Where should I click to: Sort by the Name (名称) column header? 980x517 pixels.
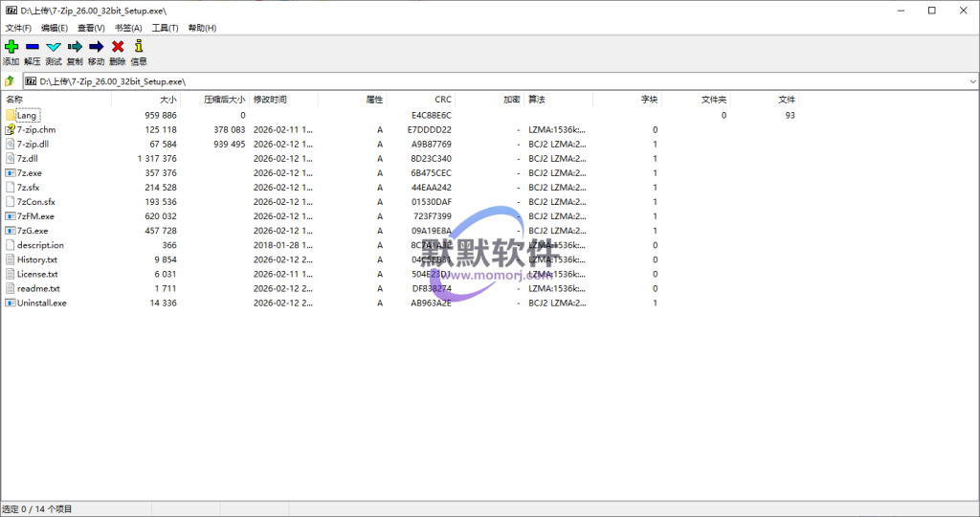tap(14, 100)
